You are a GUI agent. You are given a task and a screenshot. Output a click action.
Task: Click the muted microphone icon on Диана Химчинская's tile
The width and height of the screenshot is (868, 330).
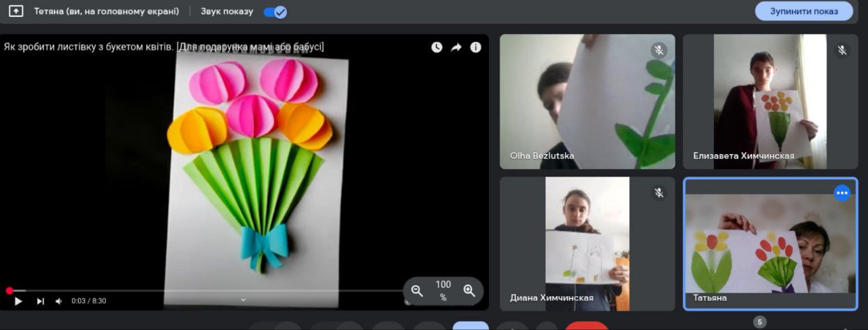(x=658, y=193)
